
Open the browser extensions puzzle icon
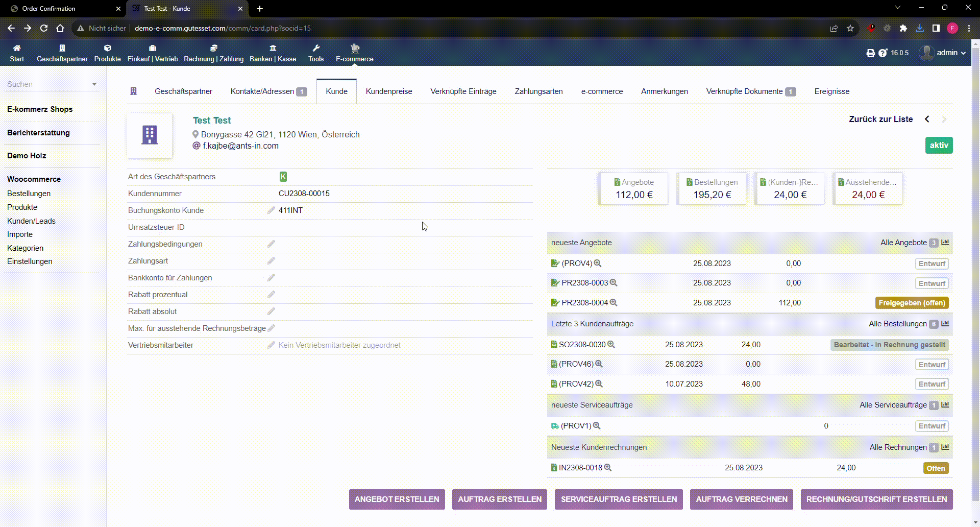[903, 28]
